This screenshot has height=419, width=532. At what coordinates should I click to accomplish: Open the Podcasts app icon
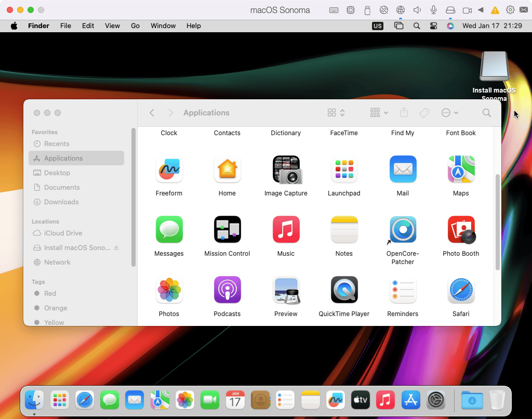(227, 290)
